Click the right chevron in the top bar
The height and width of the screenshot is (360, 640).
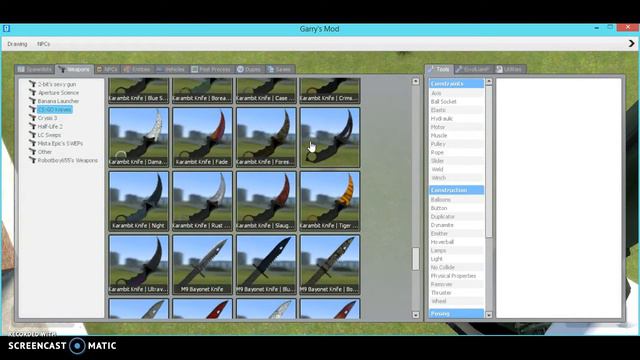[631, 43]
